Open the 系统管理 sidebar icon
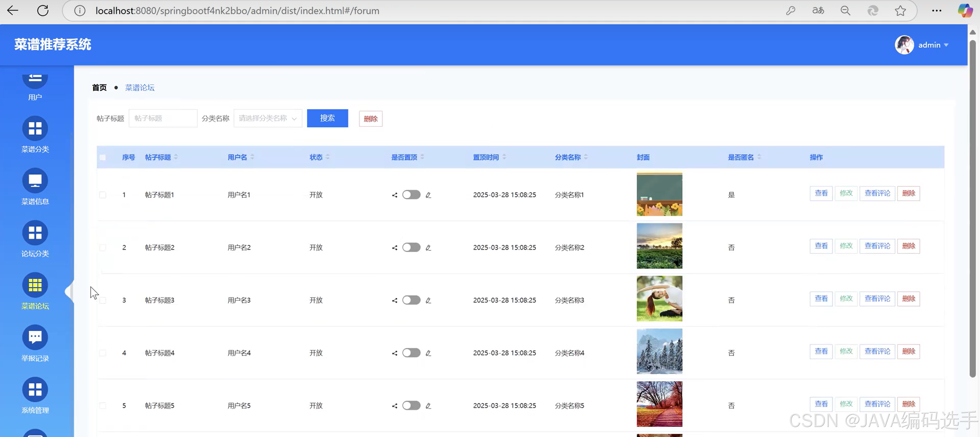This screenshot has height=437, width=980. pos(35,390)
